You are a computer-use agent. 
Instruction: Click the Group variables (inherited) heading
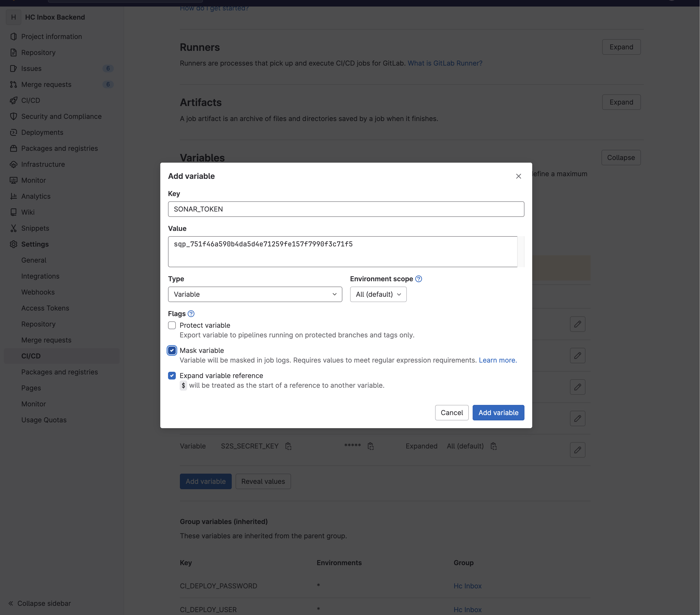[224, 522]
